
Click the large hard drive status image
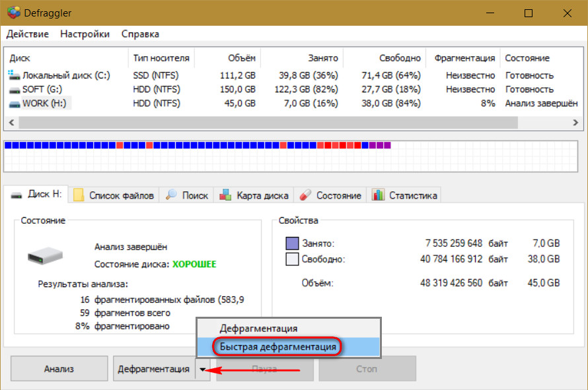point(45,256)
